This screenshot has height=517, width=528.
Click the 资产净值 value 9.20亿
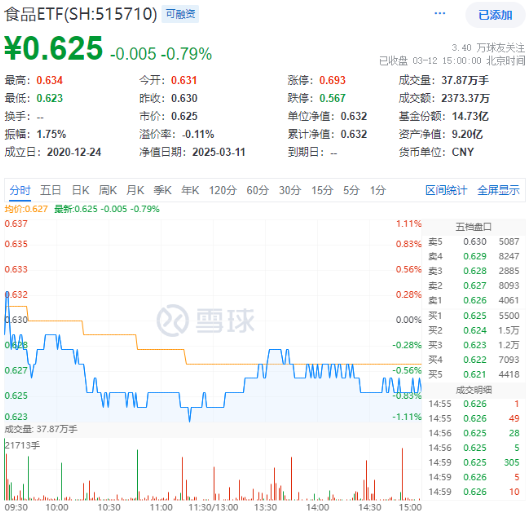tap(467, 134)
